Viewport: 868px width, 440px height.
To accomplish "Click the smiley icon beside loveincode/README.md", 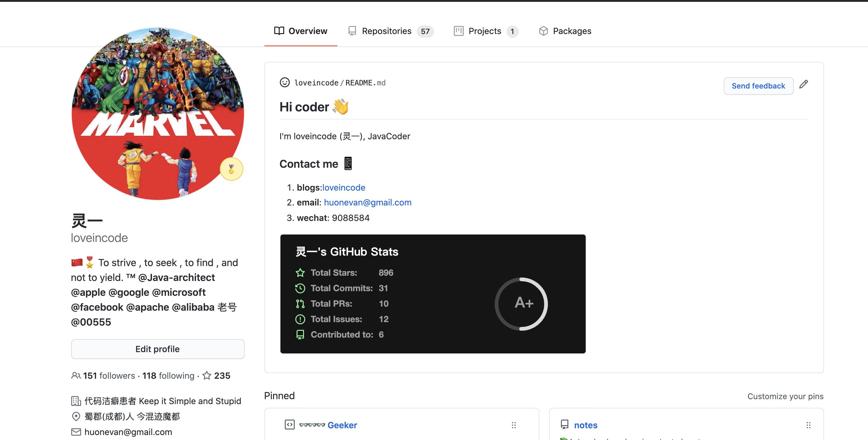I will click(x=284, y=83).
